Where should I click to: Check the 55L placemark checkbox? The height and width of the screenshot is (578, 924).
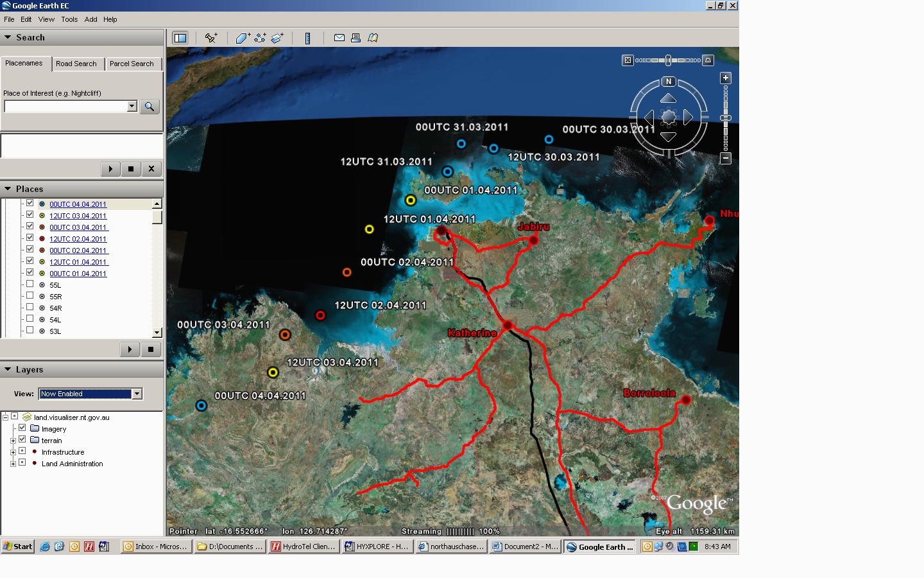pos(30,284)
